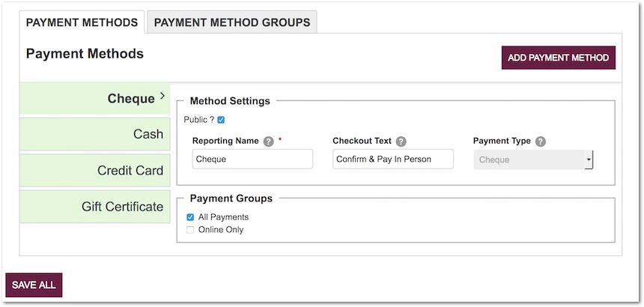Show help tooltip for Payment Type
This screenshot has height=307, width=644.
tap(541, 142)
